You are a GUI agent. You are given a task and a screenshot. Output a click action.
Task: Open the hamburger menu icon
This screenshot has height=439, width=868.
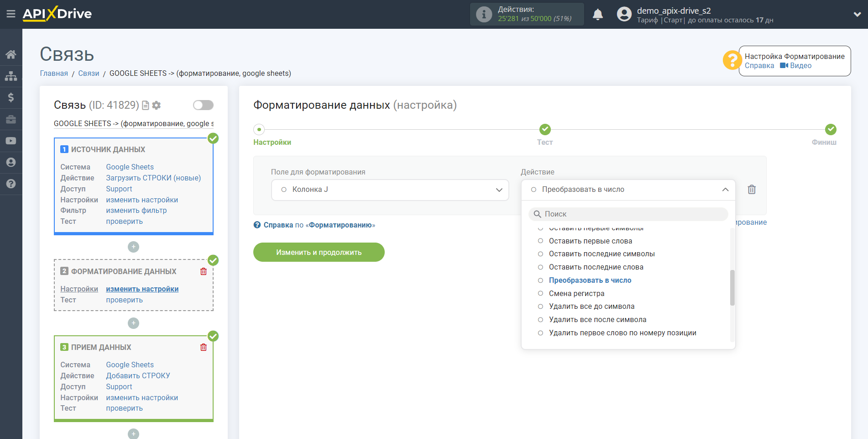(x=11, y=14)
